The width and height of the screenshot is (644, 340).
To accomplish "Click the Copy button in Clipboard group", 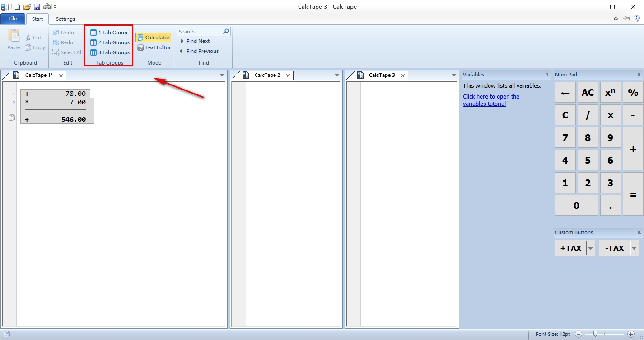I will (35, 47).
